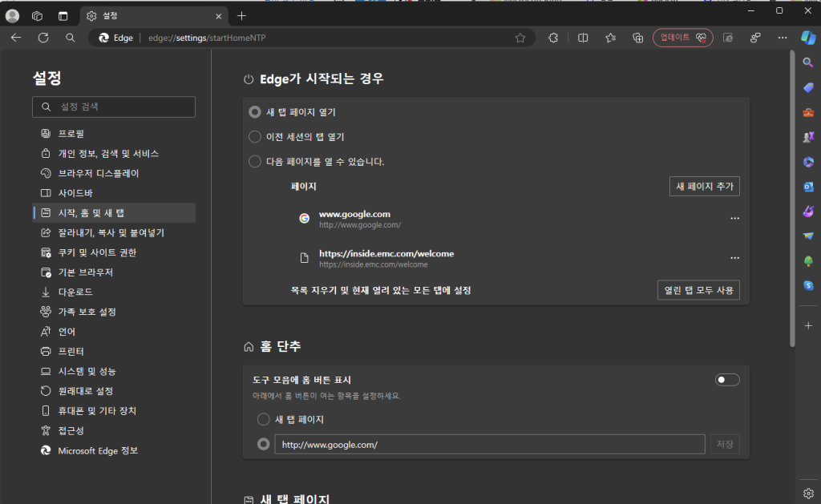This screenshot has width=821, height=504.
Task: Open a new tab with plus button
Action: point(241,16)
